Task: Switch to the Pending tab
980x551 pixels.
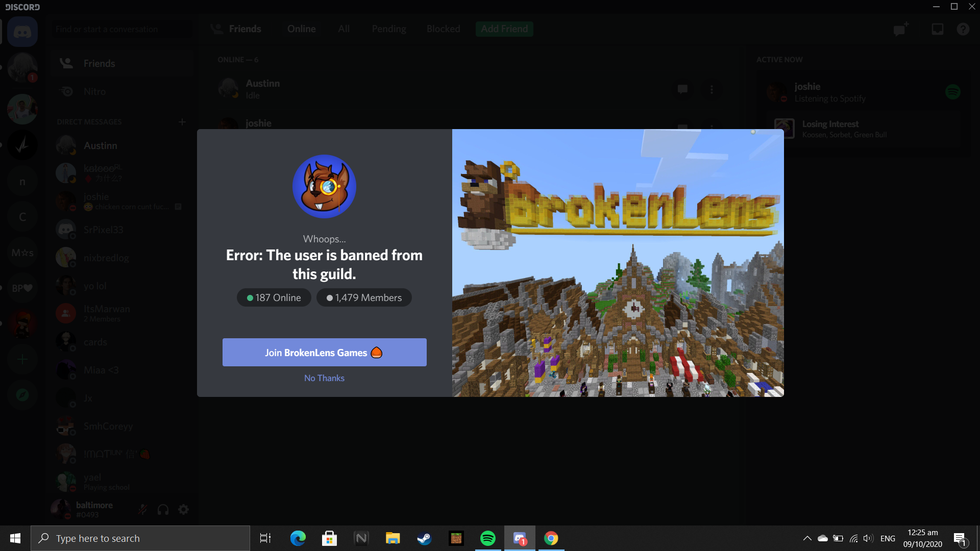Action: [x=389, y=29]
